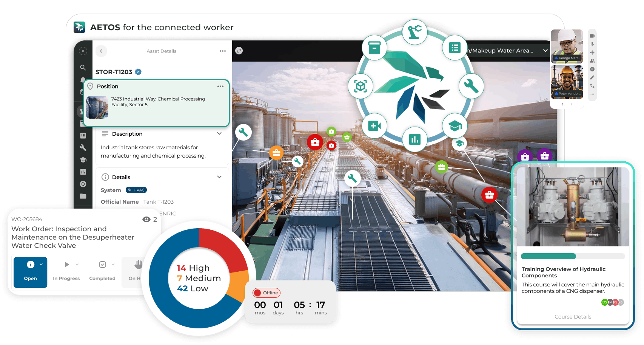Open the work order title link
The width and height of the screenshot is (644, 345).
[73, 237]
